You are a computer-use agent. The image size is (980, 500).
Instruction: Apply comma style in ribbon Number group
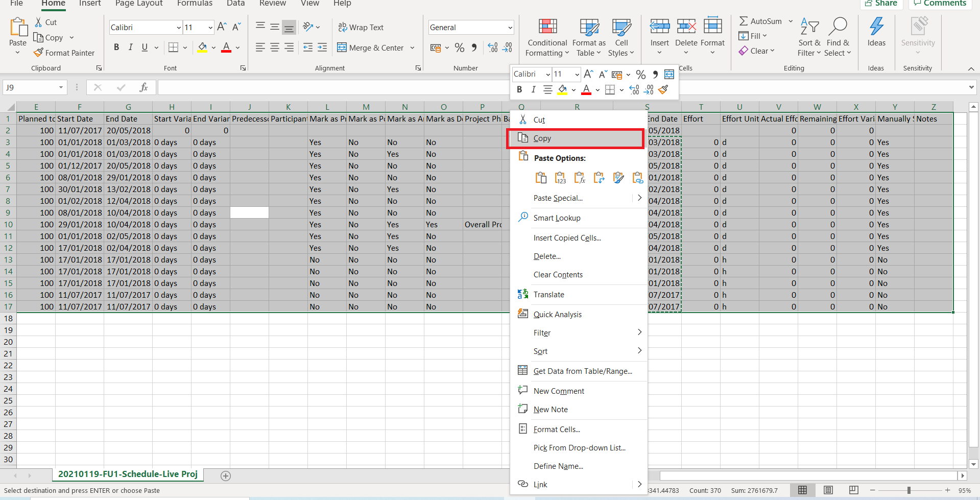click(474, 48)
